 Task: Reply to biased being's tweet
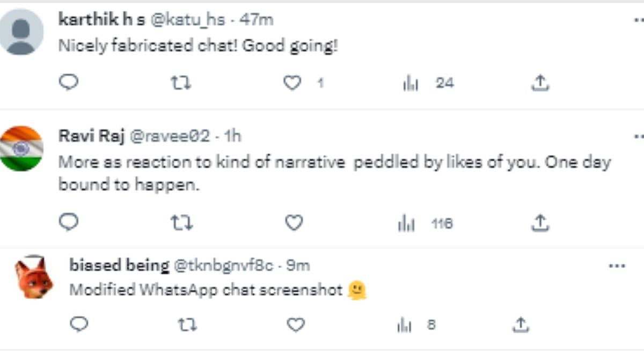[x=79, y=324]
